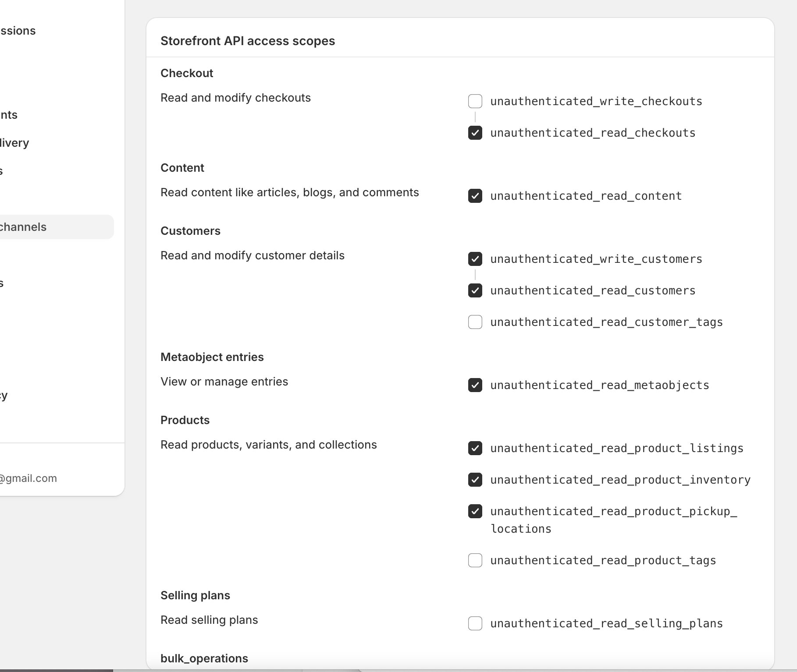Go to the permissions settings sidebar item
Viewport: 797px width, 672px height.
click(x=18, y=31)
